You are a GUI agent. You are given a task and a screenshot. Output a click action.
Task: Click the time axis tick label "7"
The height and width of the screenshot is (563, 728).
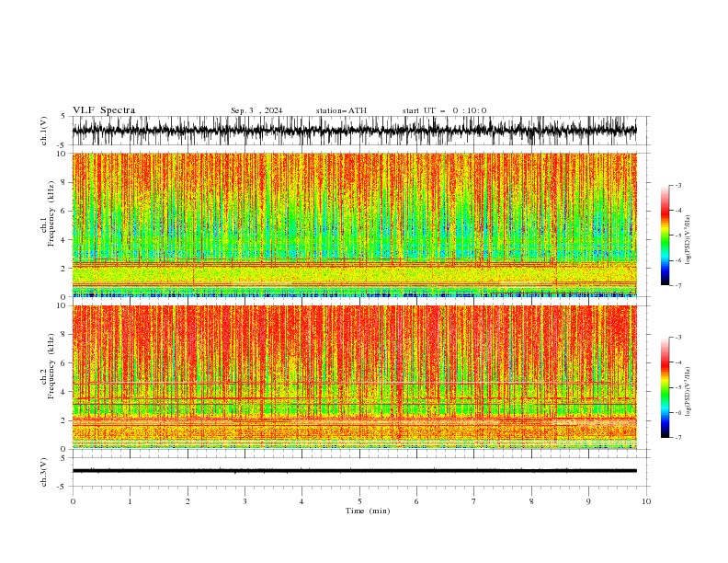click(474, 501)
